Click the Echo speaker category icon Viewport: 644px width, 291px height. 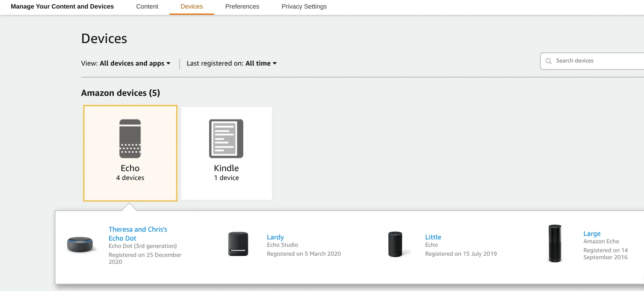click(130, 139)
